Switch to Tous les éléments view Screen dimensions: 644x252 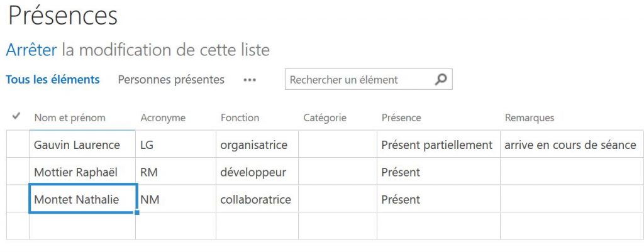coord(53,79)
